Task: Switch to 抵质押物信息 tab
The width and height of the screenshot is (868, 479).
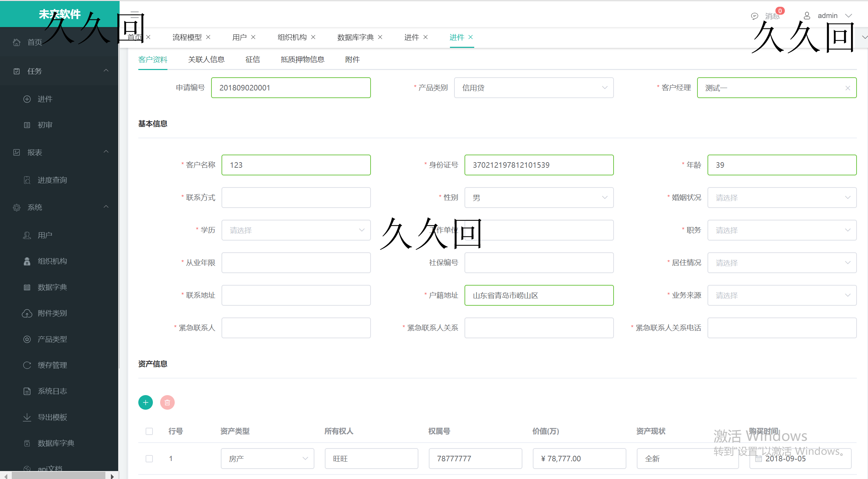Action: pyautogui.click(x=303, y=59)
